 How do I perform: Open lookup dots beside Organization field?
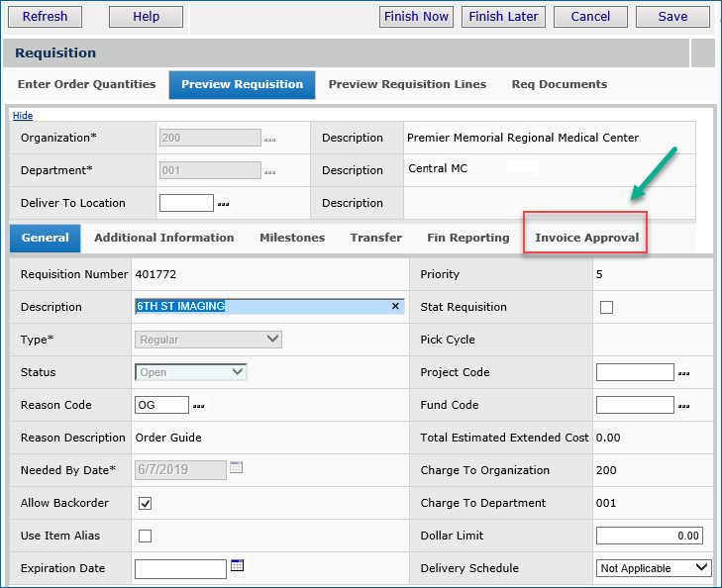(270, 139)
